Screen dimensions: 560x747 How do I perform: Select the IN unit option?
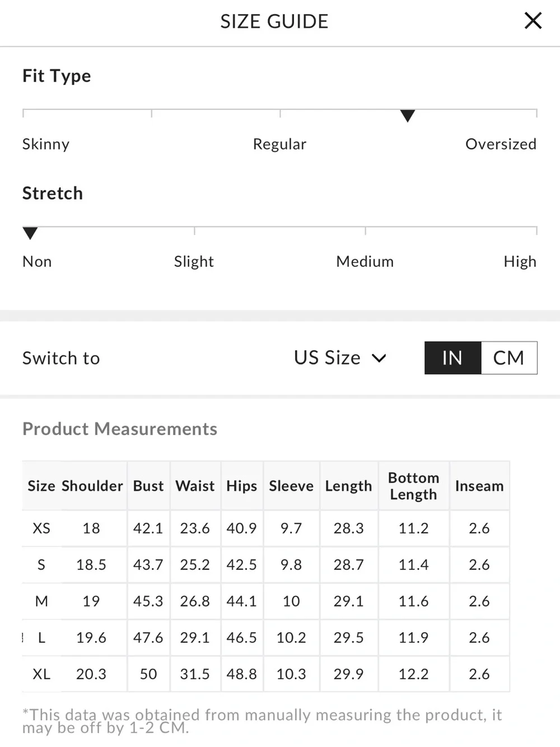(452, 358)
